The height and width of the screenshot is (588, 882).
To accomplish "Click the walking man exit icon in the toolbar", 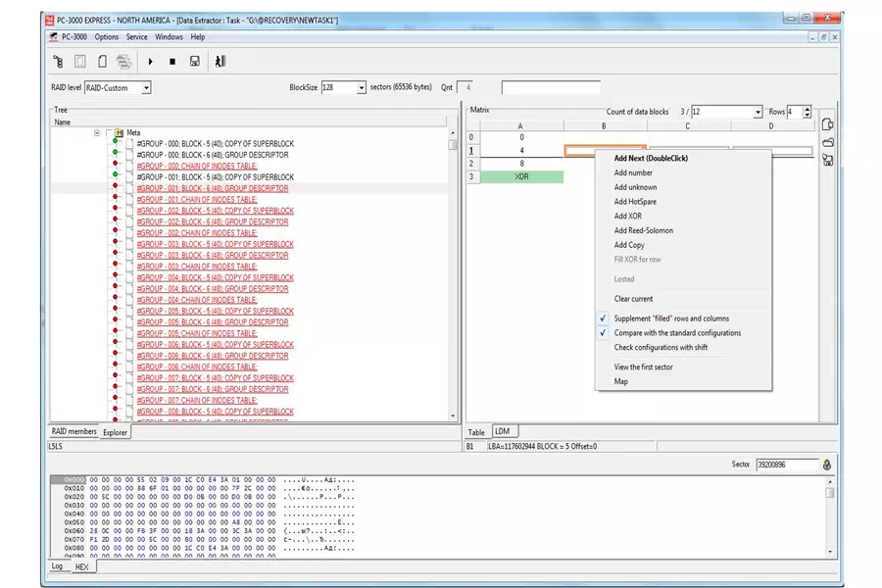I will (x=220, y=62).
